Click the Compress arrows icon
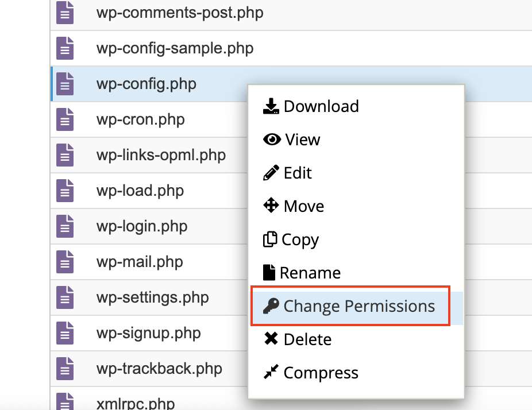This screenshot has width=532, height=410. [271, 373]
